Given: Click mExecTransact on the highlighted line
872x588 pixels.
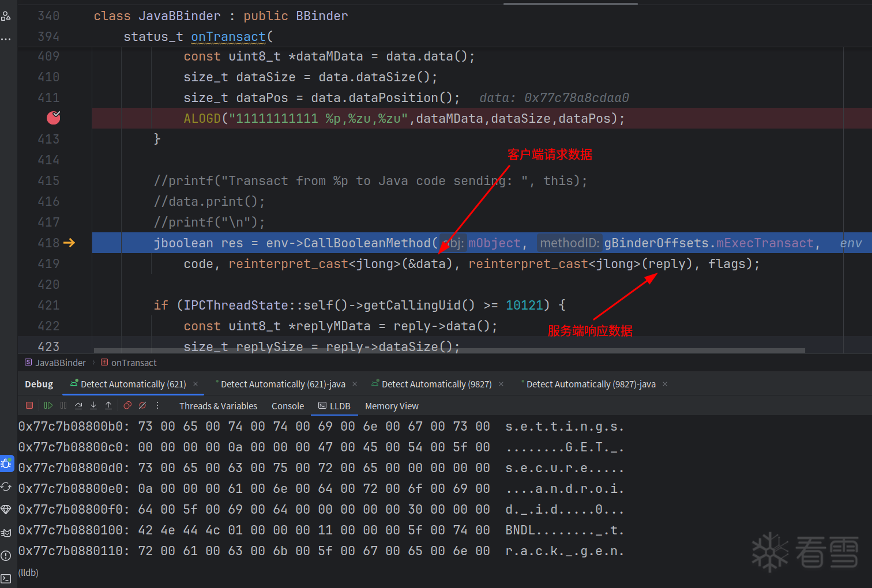Looking at the screenshot, I should coord(765,243).
